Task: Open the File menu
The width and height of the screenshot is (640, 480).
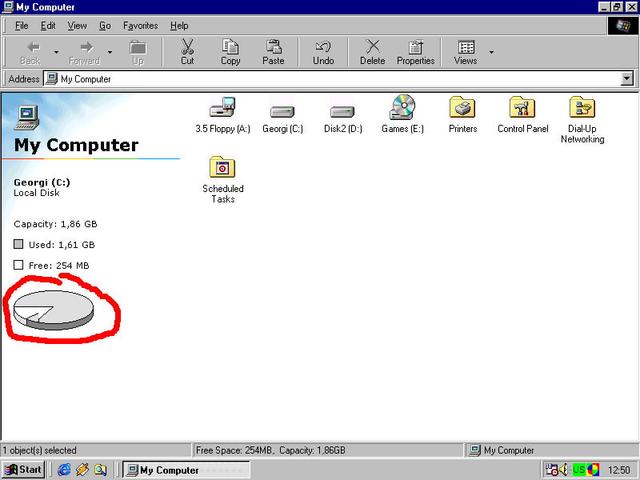Action: (x=21, y=26)
